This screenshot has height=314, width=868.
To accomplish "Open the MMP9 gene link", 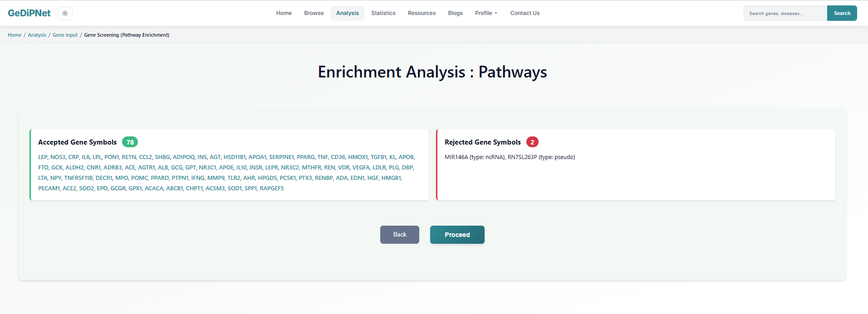I will pyautogui.click(x=216, y=178).
